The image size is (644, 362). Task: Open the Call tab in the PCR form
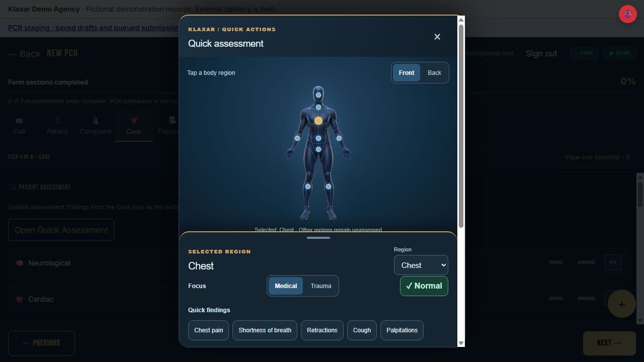coord(19,126)
